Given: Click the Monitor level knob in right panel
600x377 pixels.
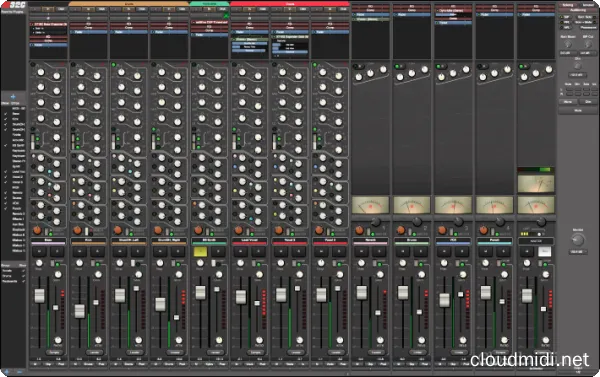Looking at the screenshot, I should click(x=578, y=240).
